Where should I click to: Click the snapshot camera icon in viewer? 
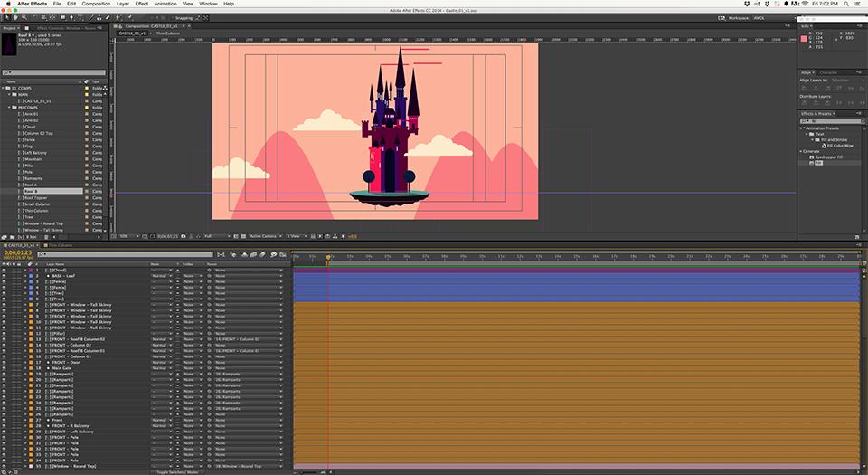184,236
